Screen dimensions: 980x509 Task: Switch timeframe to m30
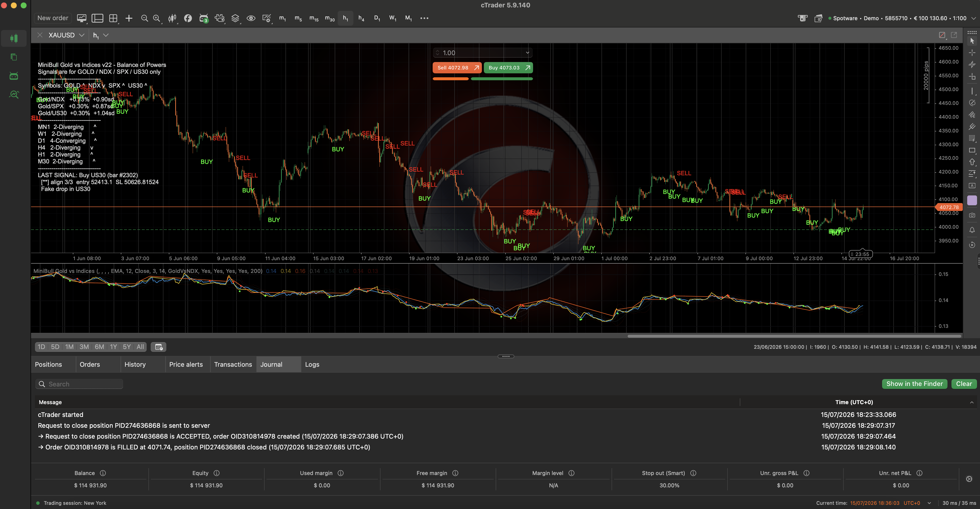[330, 18]
